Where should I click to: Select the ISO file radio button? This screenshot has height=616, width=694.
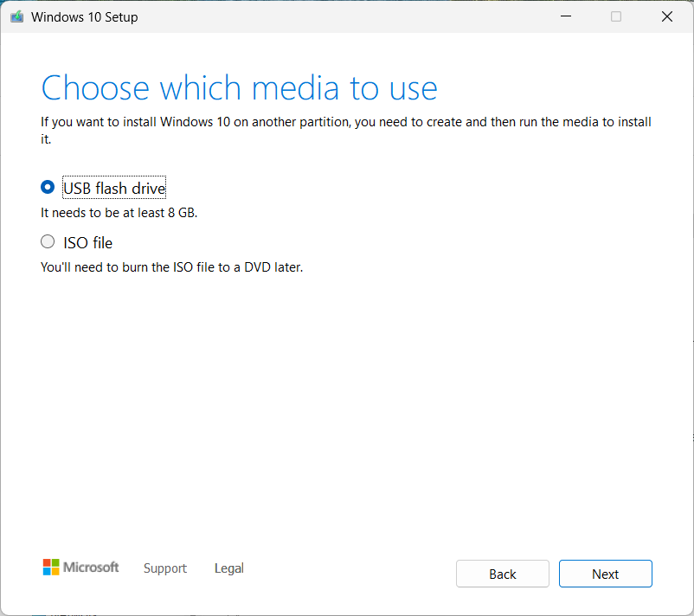point(48,241)
